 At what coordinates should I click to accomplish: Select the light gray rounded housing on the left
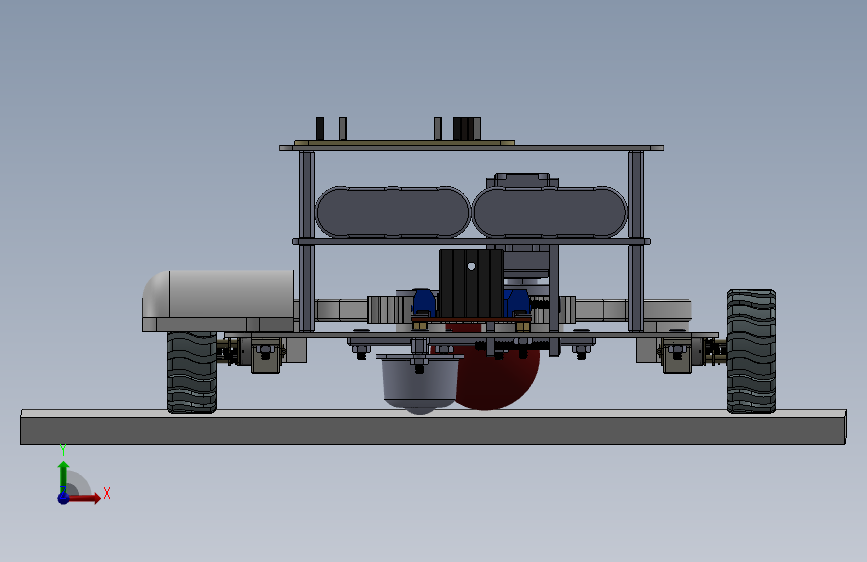(218, 301)
